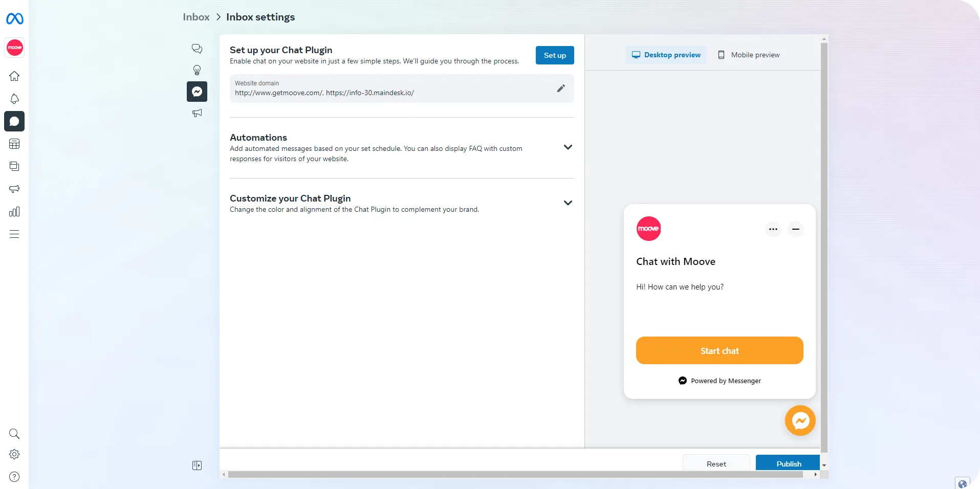The image size is (980, 489).
Task: Open the Meta Business Suite home icon
Action: click(14, 76)
